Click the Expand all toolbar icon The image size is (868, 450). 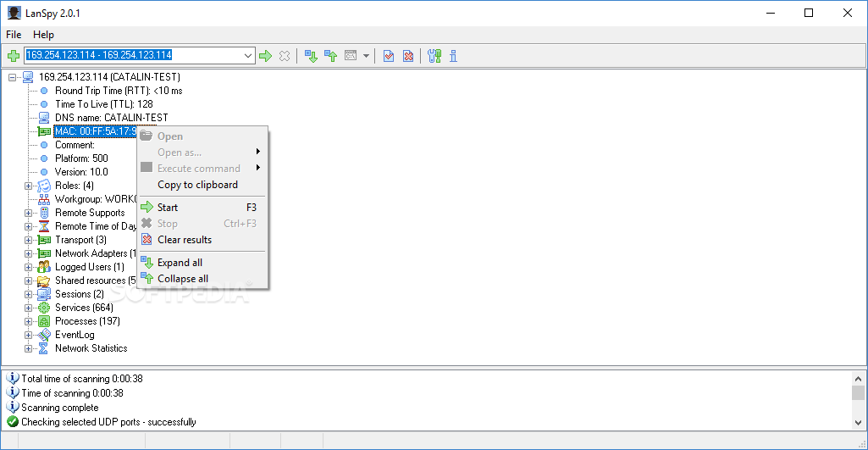311,56
